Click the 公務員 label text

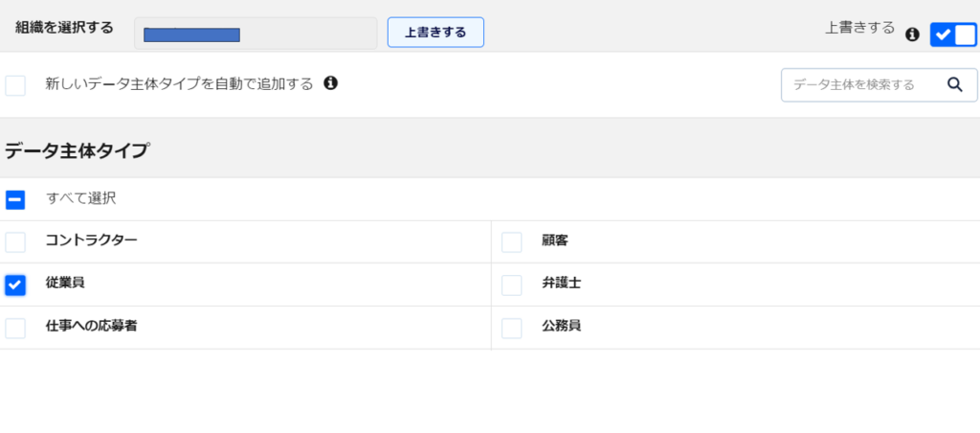(561, 326)
